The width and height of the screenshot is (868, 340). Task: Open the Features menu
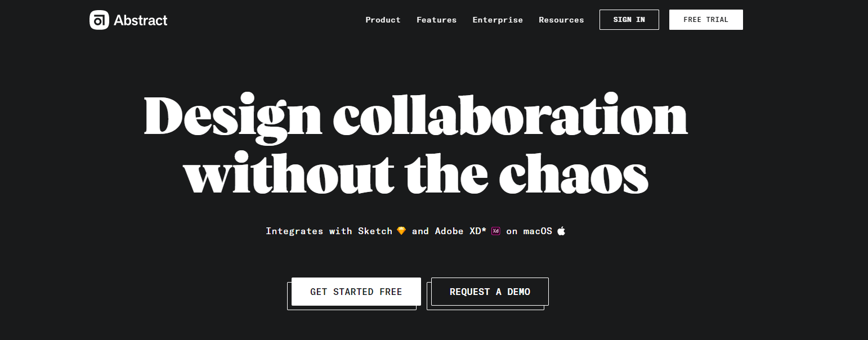[436, 20]
